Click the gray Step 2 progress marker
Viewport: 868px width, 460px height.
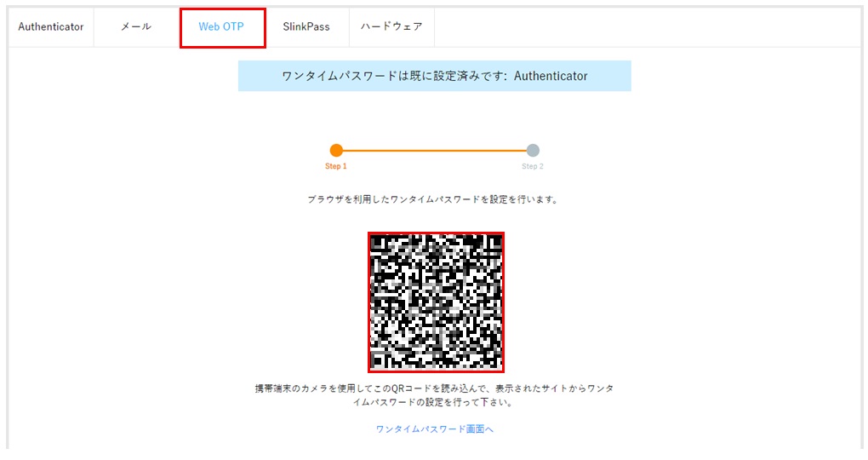click(x=533, y=150)
